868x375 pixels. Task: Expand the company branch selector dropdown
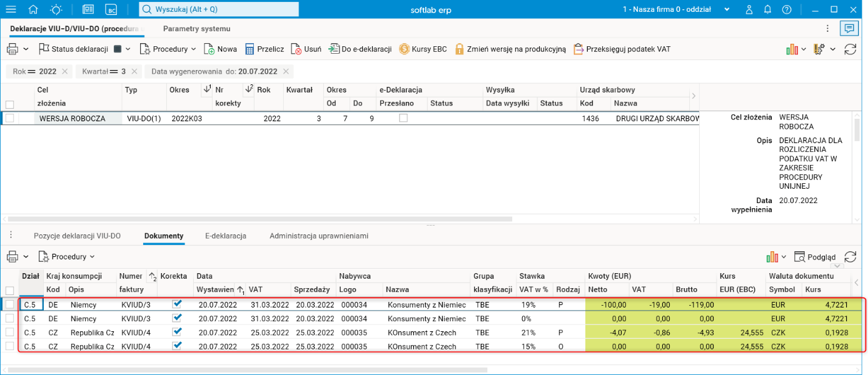click(x=727, y=9)
